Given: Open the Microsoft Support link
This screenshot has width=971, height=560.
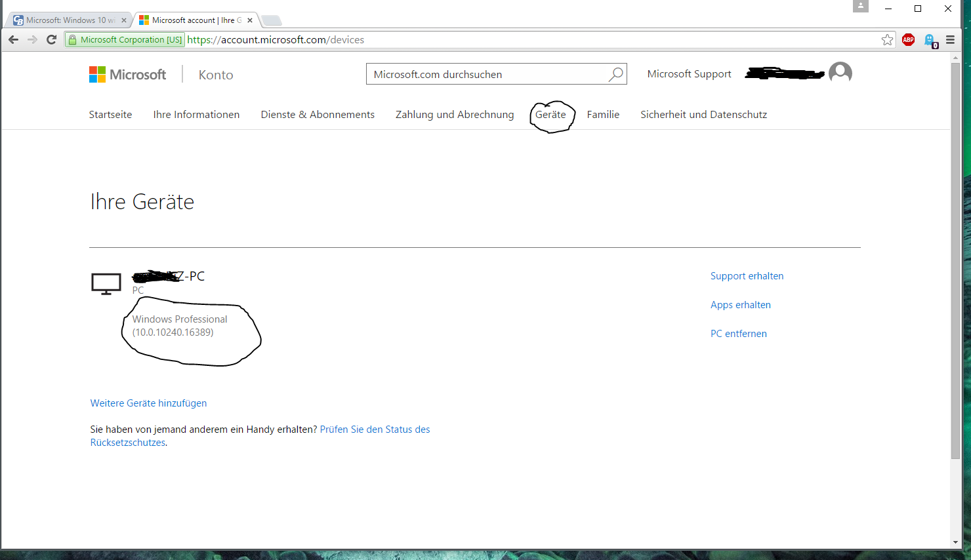Looking at the screenshot, I should click(x=689, y=74).
